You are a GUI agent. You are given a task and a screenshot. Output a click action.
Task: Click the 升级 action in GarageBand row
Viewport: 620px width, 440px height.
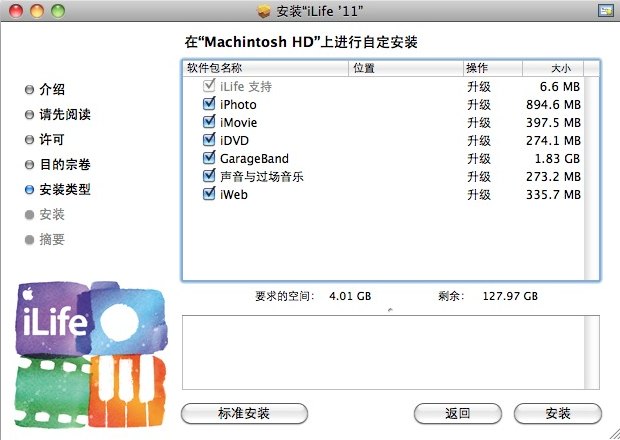click(479, 159)
